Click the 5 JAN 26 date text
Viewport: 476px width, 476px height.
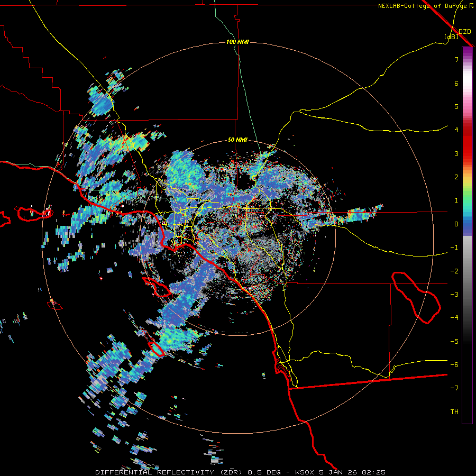(x=339, y=472)
